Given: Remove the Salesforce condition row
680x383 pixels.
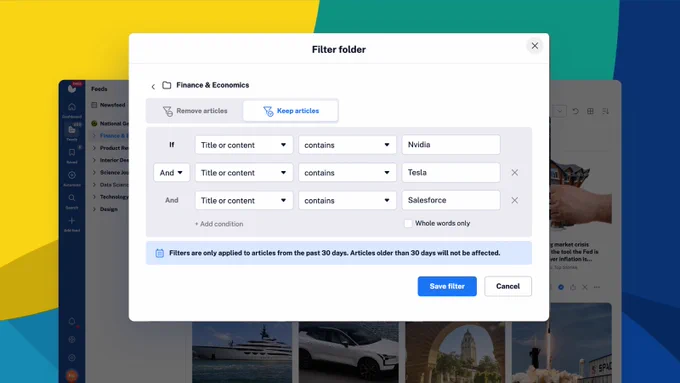Looking at the screenshot, I should [514, 200].
